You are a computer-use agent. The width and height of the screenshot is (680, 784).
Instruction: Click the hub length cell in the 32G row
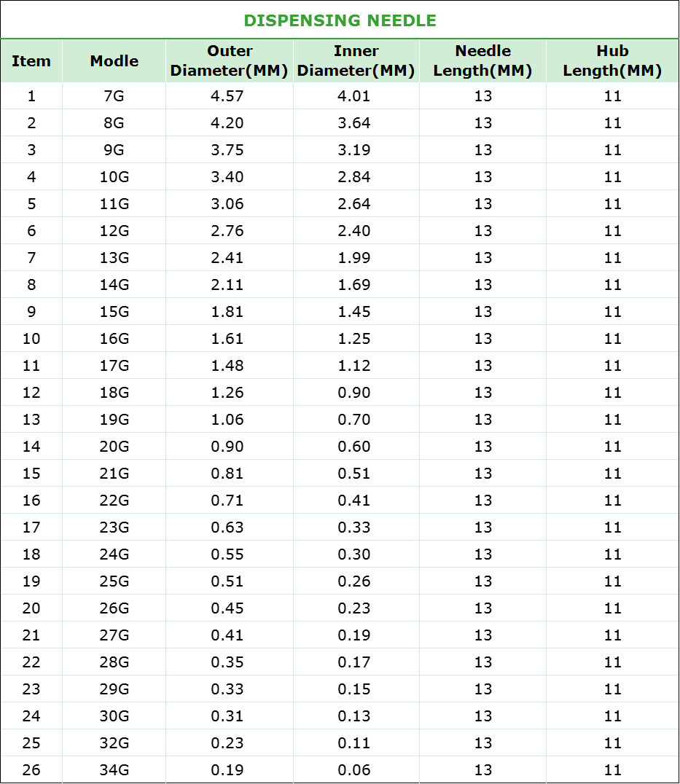pos(612,743)
